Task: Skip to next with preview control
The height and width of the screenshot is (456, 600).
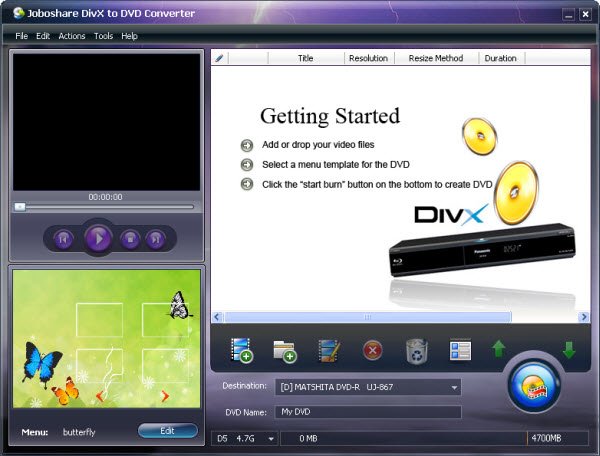Action: 155,239
